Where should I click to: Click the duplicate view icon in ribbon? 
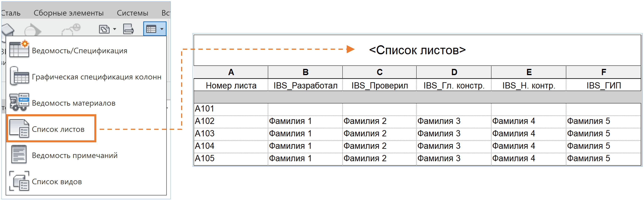pos(104,29)
